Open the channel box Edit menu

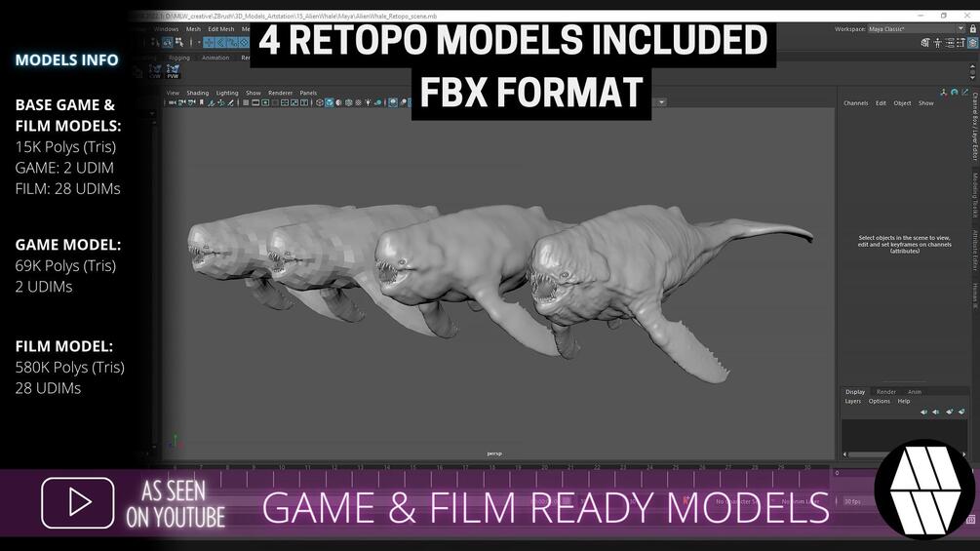click(881, 103)
